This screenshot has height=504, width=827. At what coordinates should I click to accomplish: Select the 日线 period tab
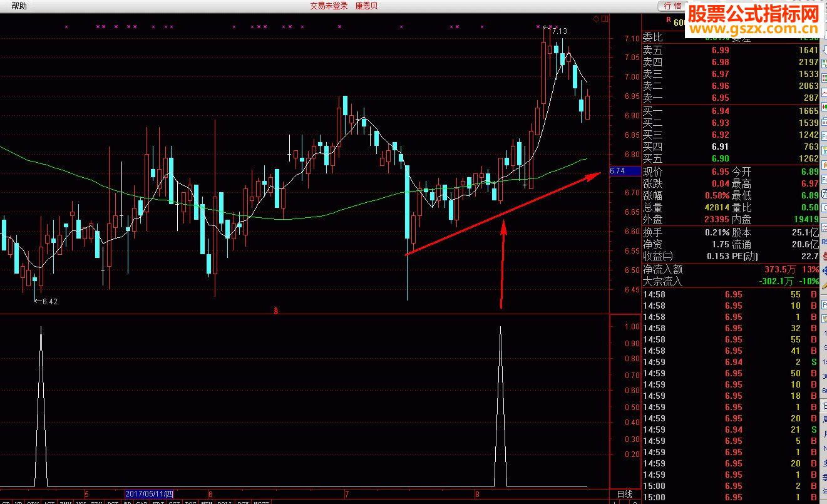tap(625, 494)
